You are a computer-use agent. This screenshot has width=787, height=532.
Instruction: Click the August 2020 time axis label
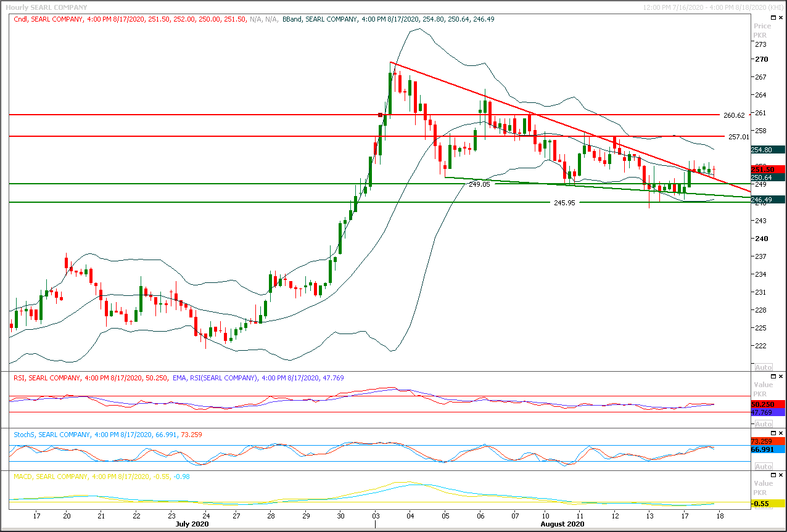[562, 523]
